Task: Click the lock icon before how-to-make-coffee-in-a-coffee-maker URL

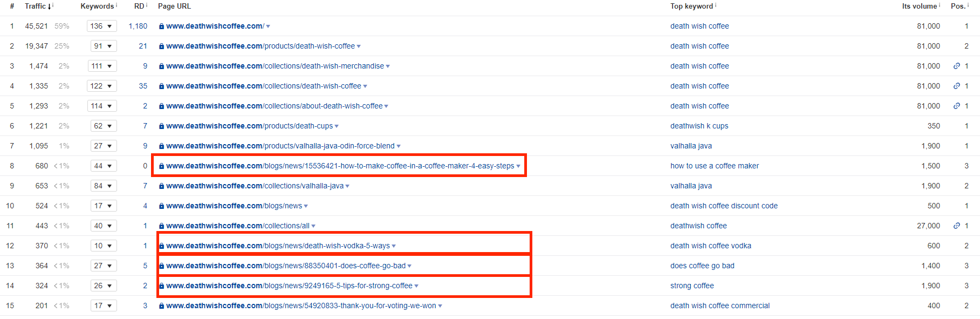Action: tap(161, 166)
